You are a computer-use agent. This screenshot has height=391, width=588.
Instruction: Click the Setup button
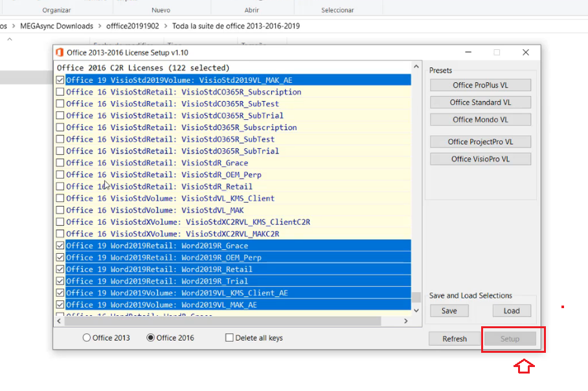[510, 339]
